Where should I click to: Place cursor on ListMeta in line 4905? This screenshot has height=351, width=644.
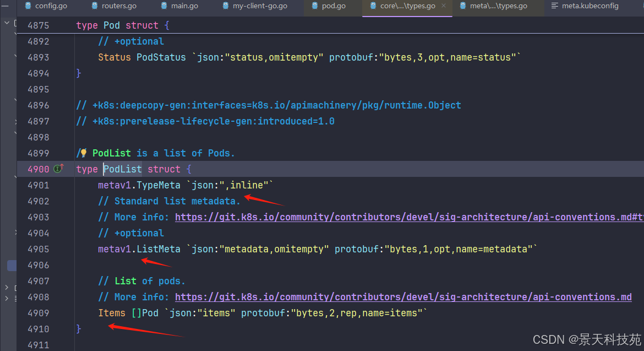coord(158,249)
